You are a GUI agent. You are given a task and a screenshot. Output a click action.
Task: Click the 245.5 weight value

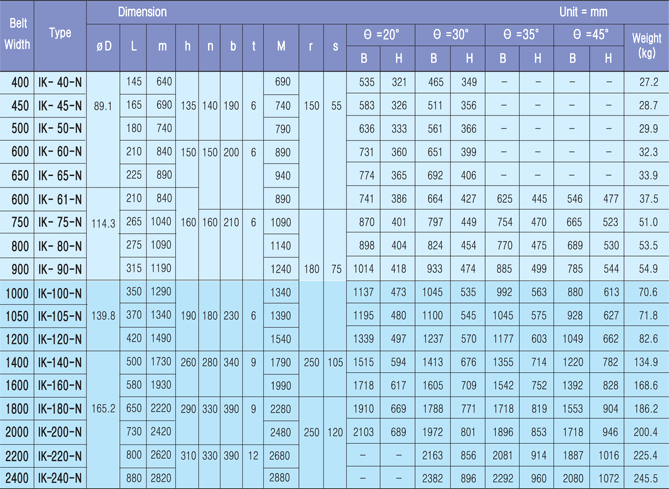click(646, 479)
